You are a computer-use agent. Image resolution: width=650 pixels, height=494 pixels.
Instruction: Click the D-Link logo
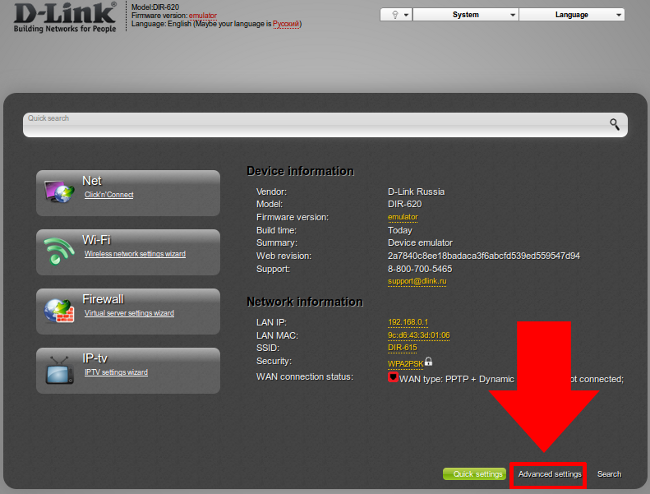pyautogui.click(x=65, y=17)
